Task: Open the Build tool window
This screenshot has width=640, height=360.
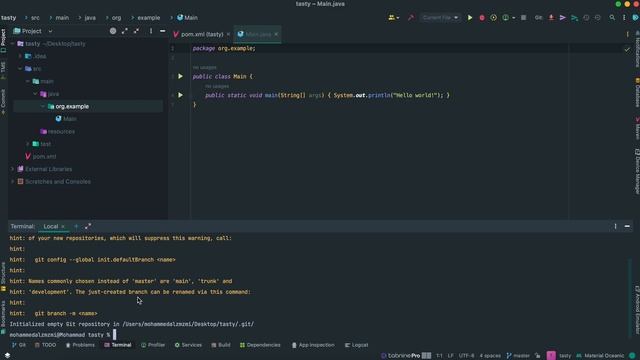Action: [x=221, y=345]
